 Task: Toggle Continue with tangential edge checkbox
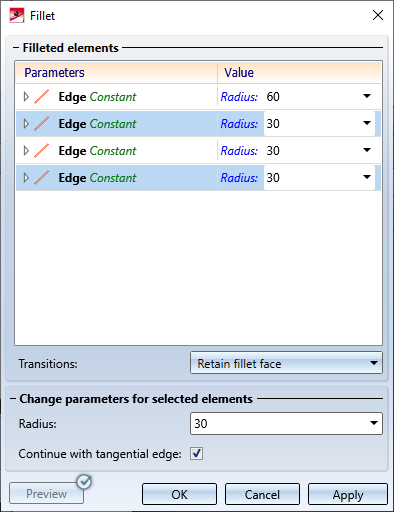196,453
